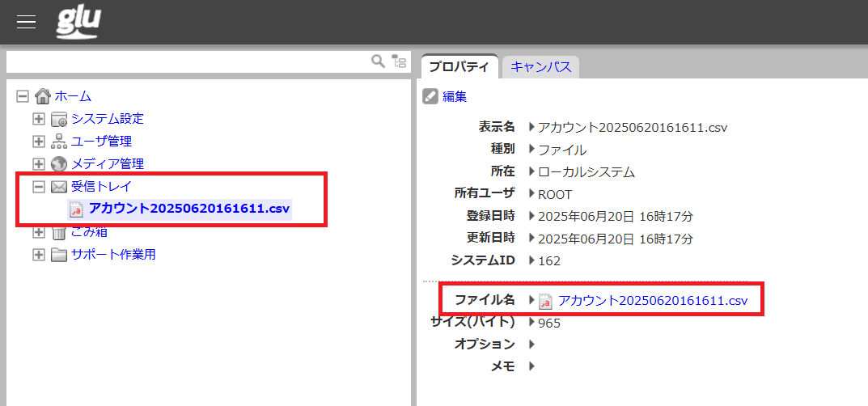
Task: Click the 受信トレイ envelope icon
Action: click(59, 187)
